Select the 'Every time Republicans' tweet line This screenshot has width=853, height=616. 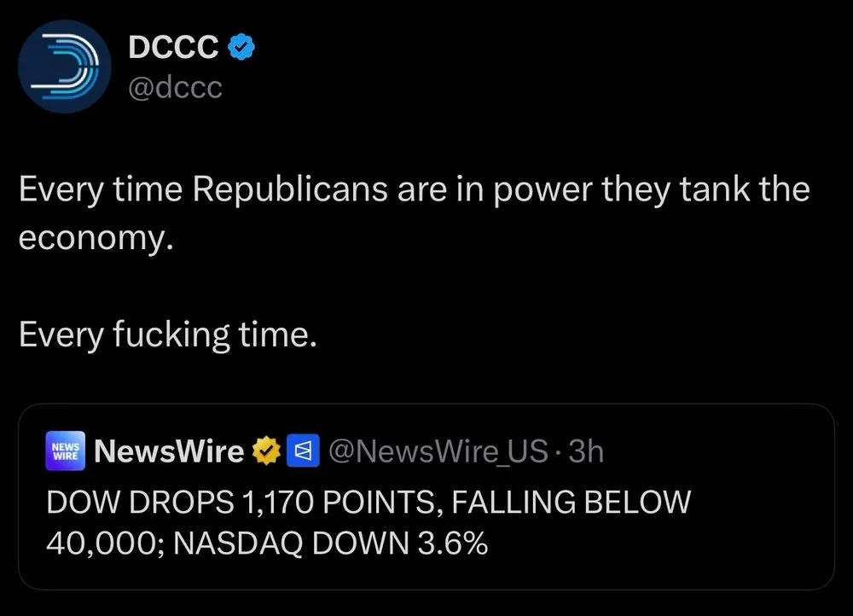(x=414, y=189)
